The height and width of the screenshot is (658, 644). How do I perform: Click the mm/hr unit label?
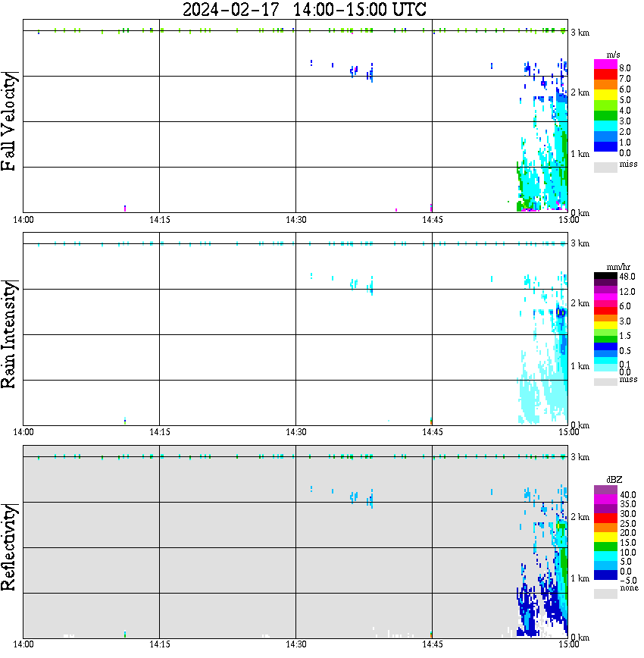click(618, 267)
